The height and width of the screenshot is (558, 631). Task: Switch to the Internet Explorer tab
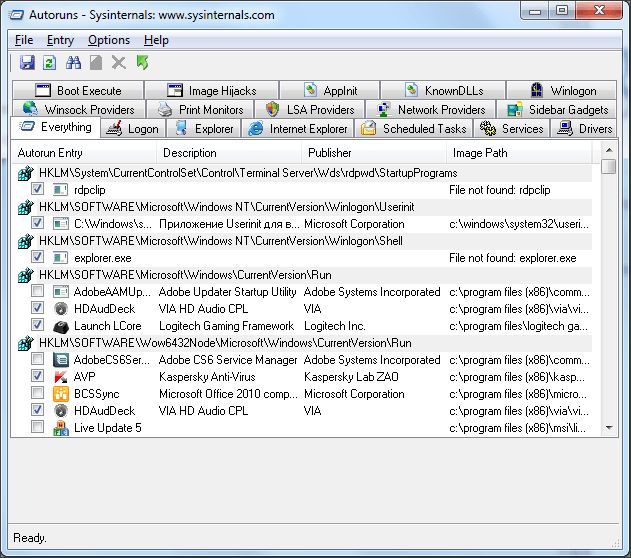[x=297, y=129]
